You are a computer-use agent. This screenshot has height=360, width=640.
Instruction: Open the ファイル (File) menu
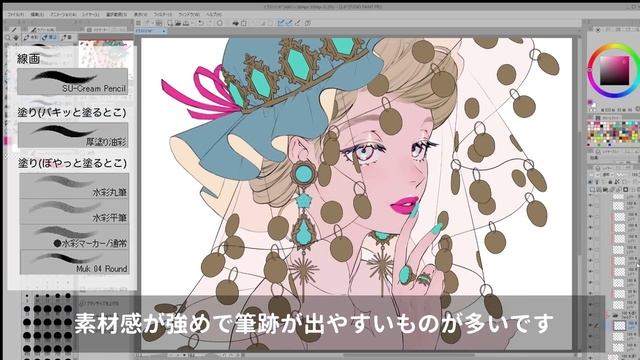(16, 14)
